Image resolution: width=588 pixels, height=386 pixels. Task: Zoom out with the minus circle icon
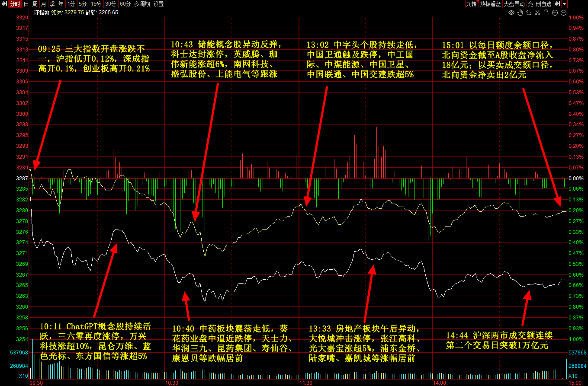[x=564, y=13]
